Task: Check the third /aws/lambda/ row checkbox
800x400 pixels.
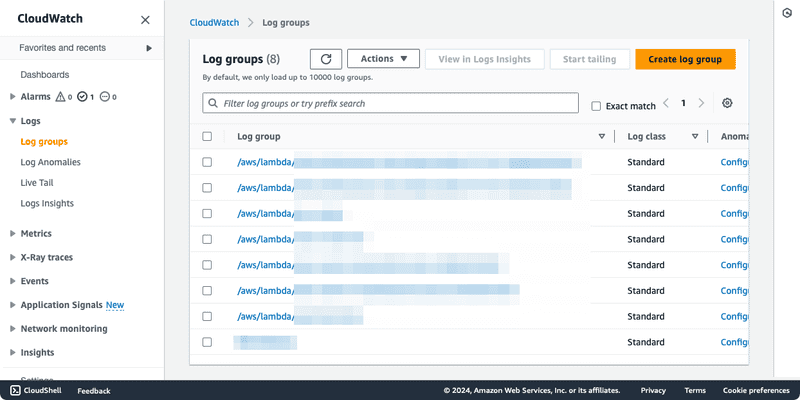Action: click(x=207, y=213)
